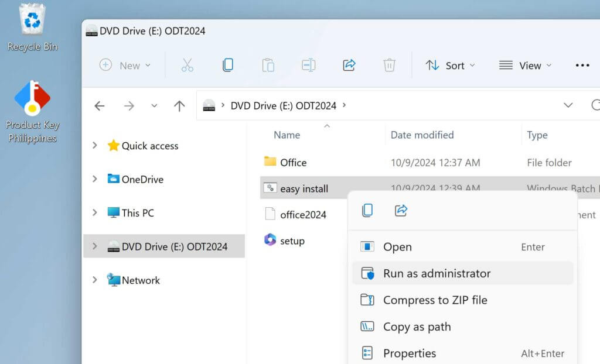Click the File folder type cell

tap(549, 163)
